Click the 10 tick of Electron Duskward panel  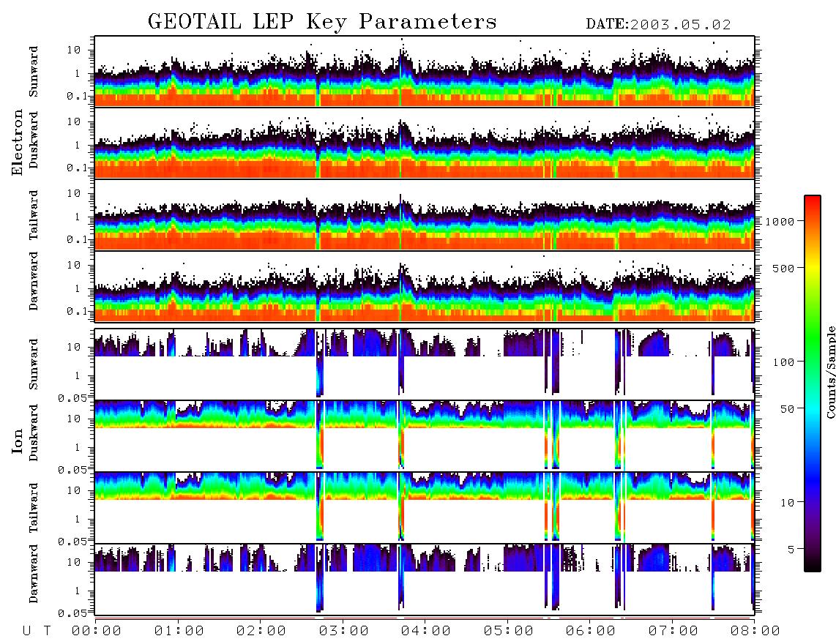click(x=74, y=121)
